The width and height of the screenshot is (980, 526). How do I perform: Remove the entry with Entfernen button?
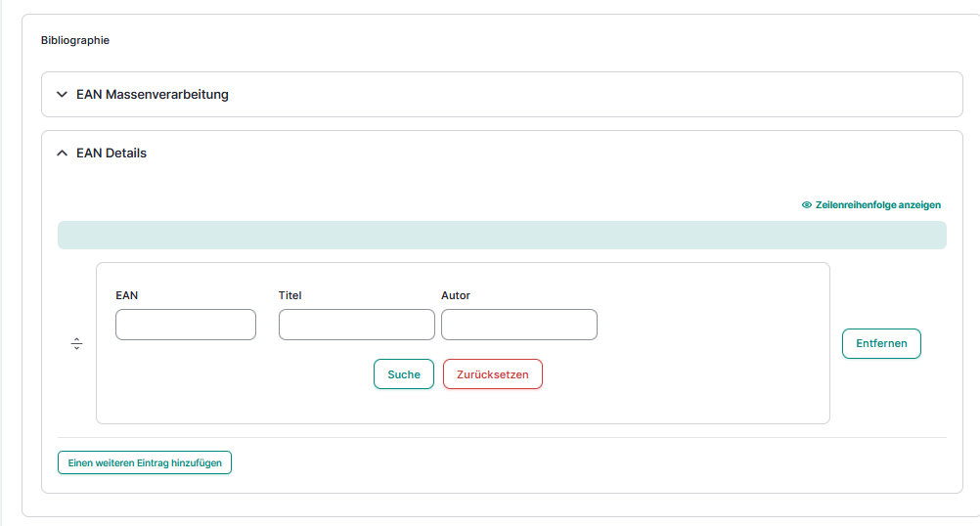point(881,343)
